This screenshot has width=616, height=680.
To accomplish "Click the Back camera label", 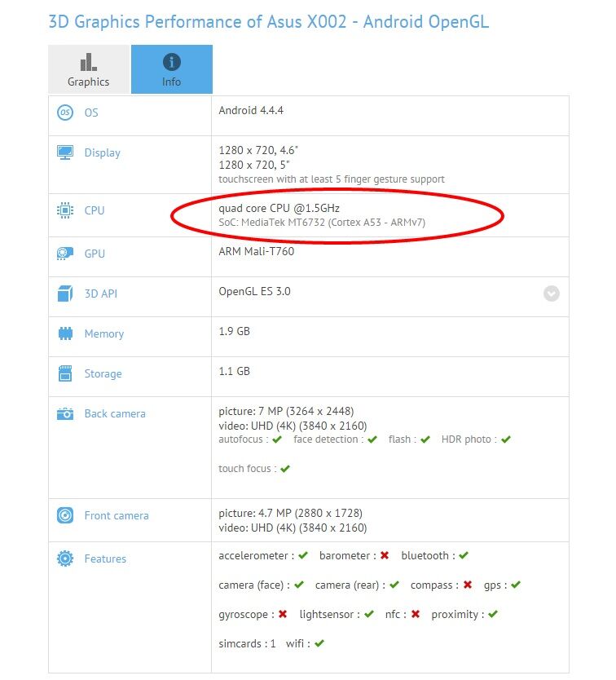I will (115, 413).
